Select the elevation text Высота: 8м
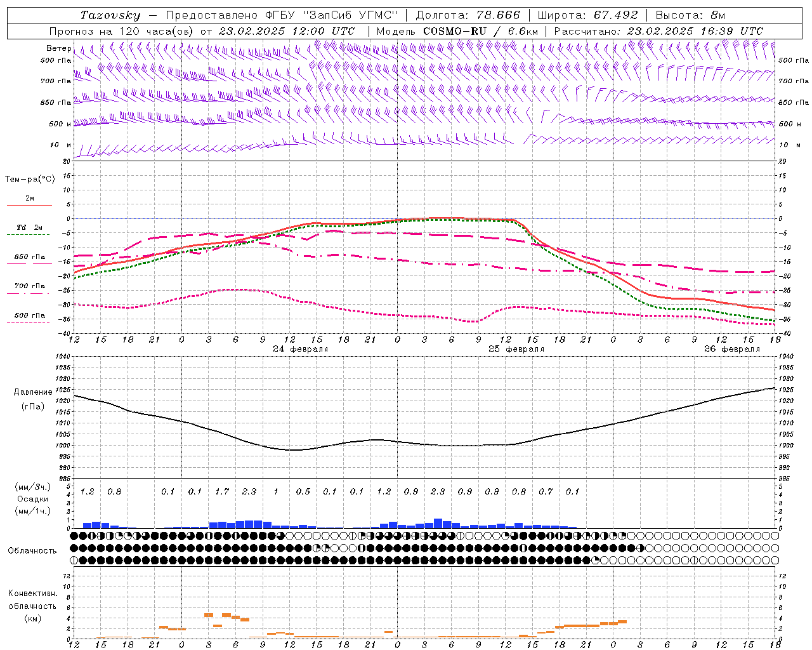This screenshot has height=650, width=812. click(690, 15)
